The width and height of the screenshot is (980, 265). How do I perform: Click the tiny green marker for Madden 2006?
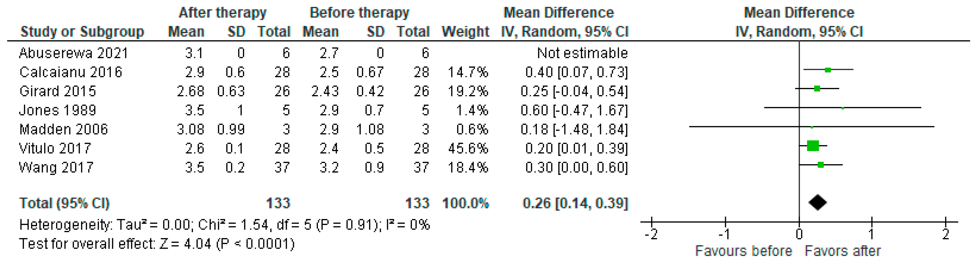tap(812, 127)
